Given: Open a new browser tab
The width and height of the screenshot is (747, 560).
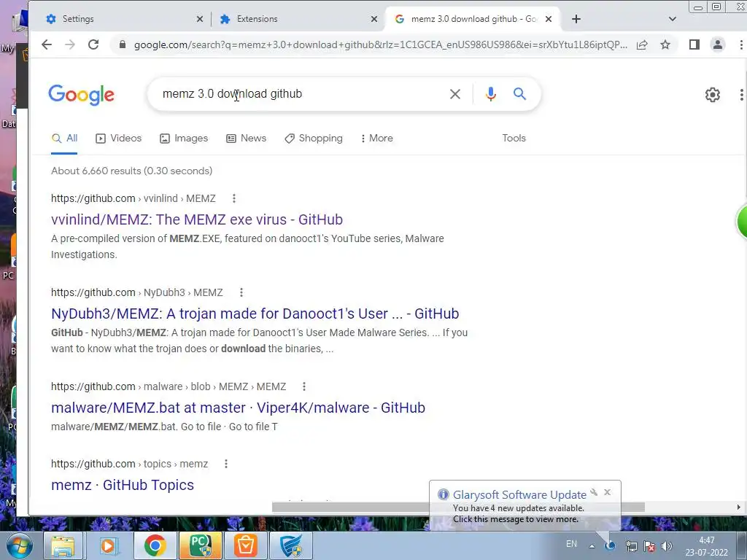Looking at the screenshot, I should [x=576, y=19].
